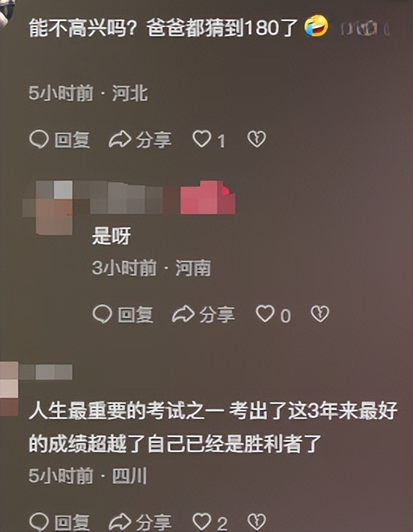This screenshot has height=532, width=413.
Task: Share the '是呀' reply via arrow icon
Action: click(183, 313)
